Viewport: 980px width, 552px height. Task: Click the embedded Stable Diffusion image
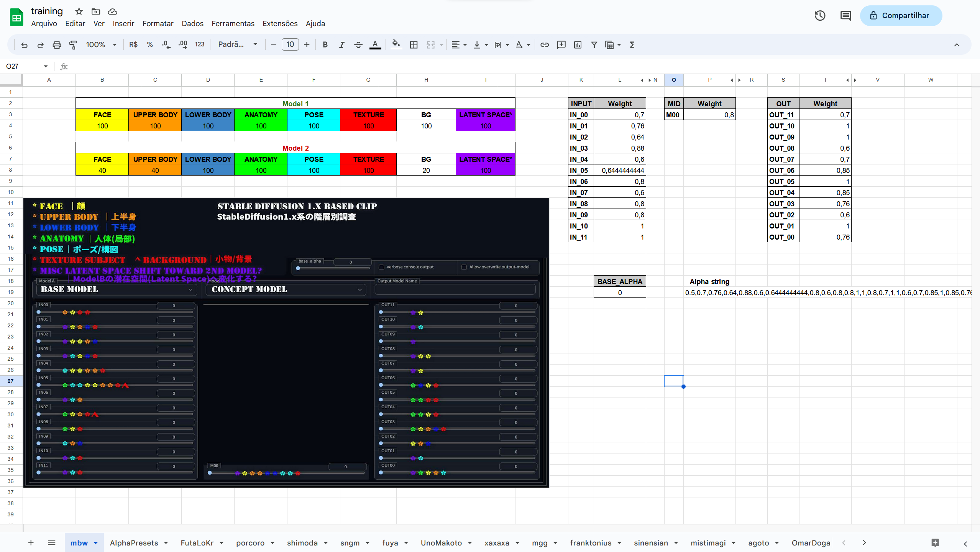tap(286, 343)
